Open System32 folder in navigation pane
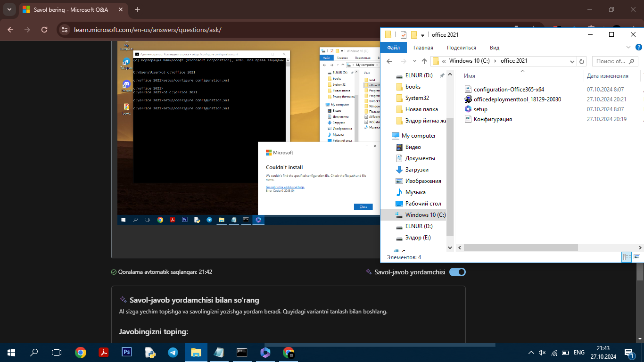 (417, 98)
